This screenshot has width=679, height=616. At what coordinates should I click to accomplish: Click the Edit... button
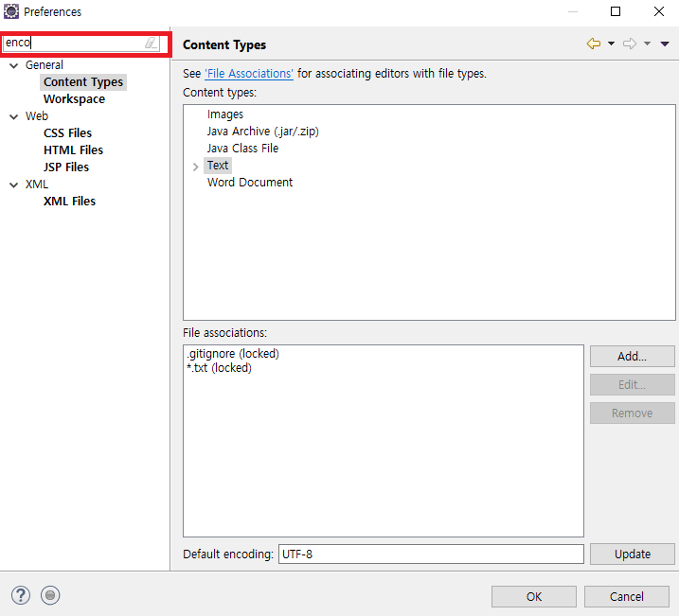(x=632, y=384)
